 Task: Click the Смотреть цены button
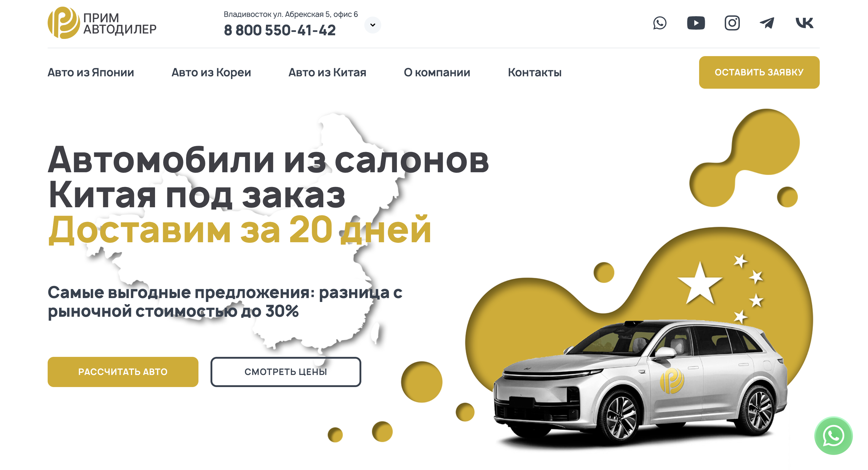tap(286, 372)
